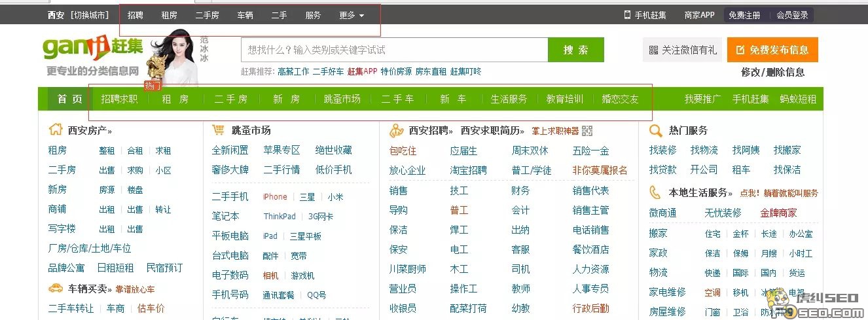Click the 西安求职简历 heading link
Image resolution: width=868 pixels, height=320 pixels.
tap(493, 130)
